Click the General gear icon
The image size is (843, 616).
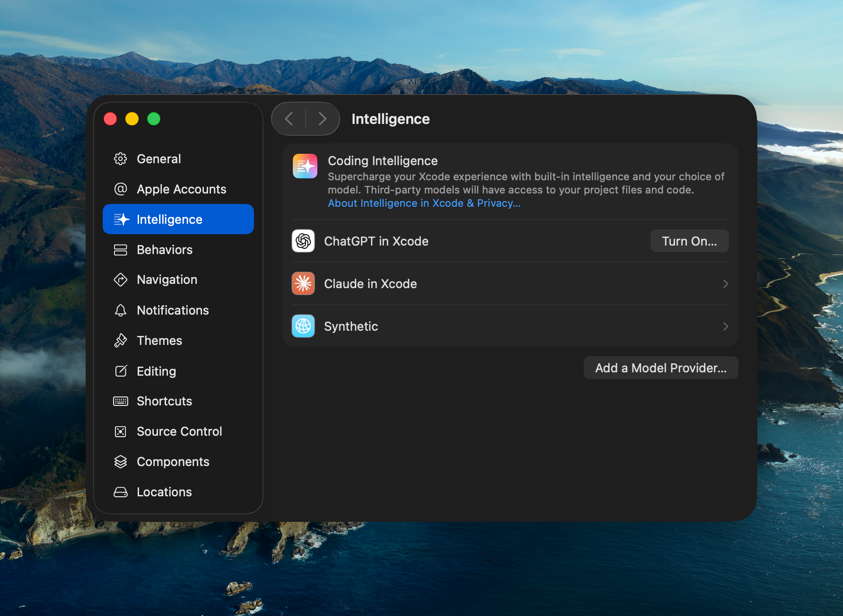click(x=121, y=158)
